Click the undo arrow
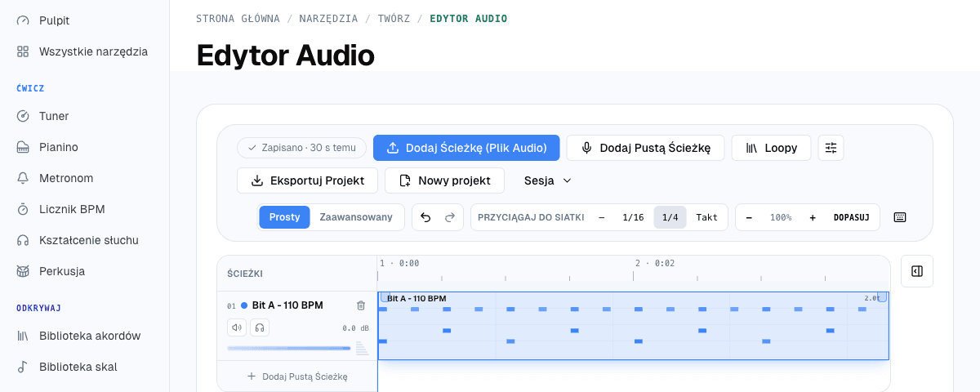The image size is (980, 392). [425, 217]
